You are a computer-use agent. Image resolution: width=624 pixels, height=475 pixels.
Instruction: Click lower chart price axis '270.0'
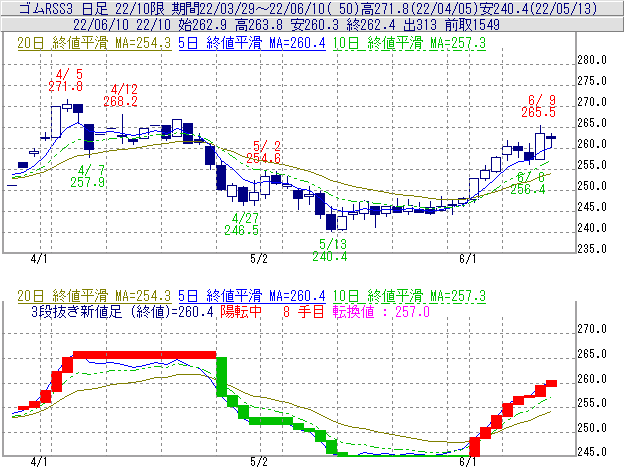click(x=592, y=329)
